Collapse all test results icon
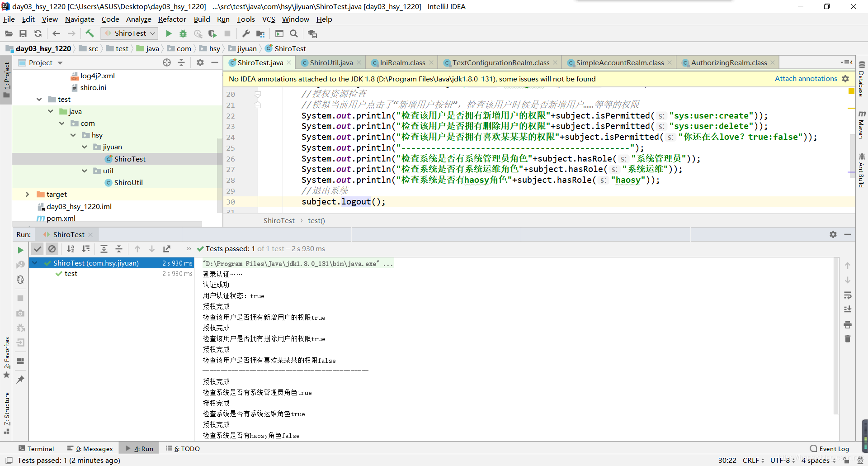This screenshot has width=868, height=466. (x=119, y=249)
